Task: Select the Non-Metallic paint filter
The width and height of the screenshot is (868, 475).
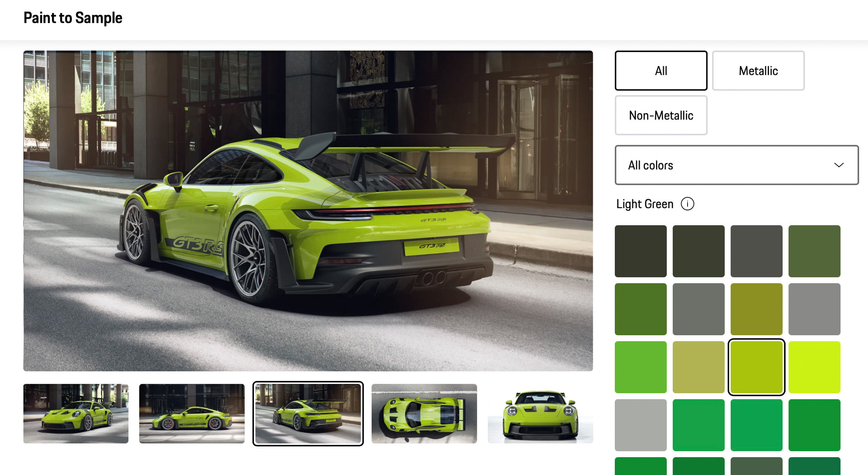Action: (x=661, y=115)
